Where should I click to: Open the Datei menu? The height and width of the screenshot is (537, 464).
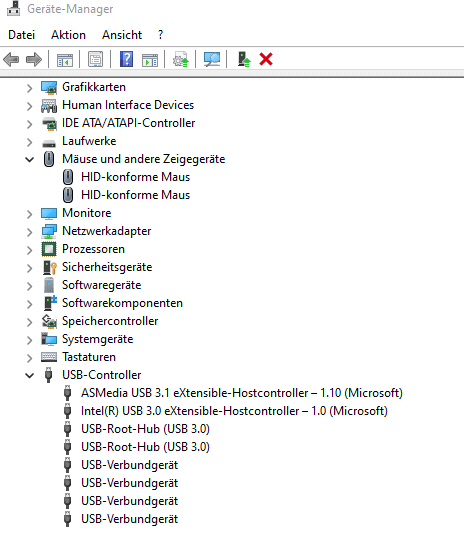click(x=22, y=35)
